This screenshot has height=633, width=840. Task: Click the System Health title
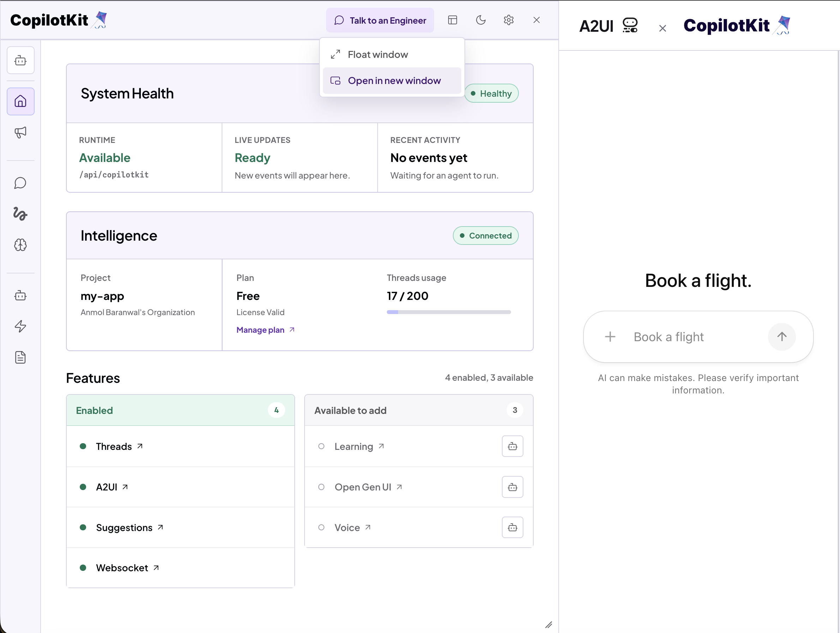pos(127,94)
